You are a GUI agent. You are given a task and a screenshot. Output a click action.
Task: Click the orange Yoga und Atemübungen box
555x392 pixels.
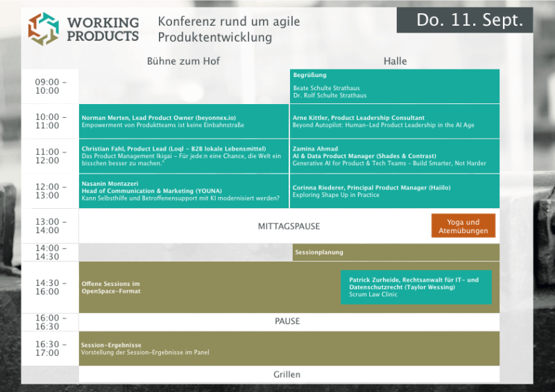[463, 226]
